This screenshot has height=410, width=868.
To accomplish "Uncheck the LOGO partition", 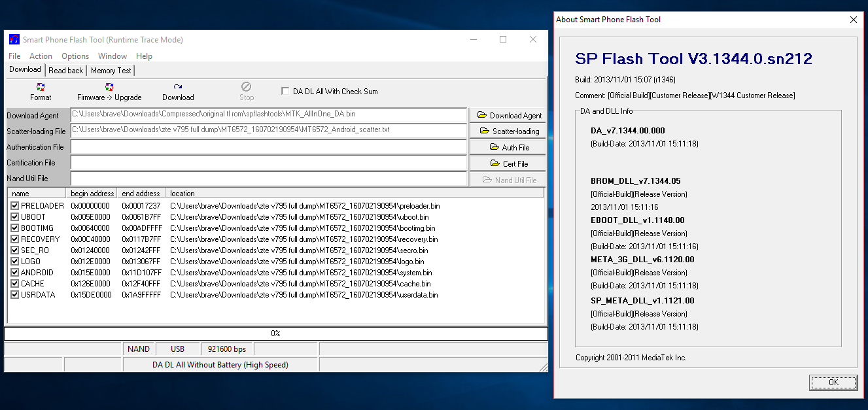I will 14,261.
